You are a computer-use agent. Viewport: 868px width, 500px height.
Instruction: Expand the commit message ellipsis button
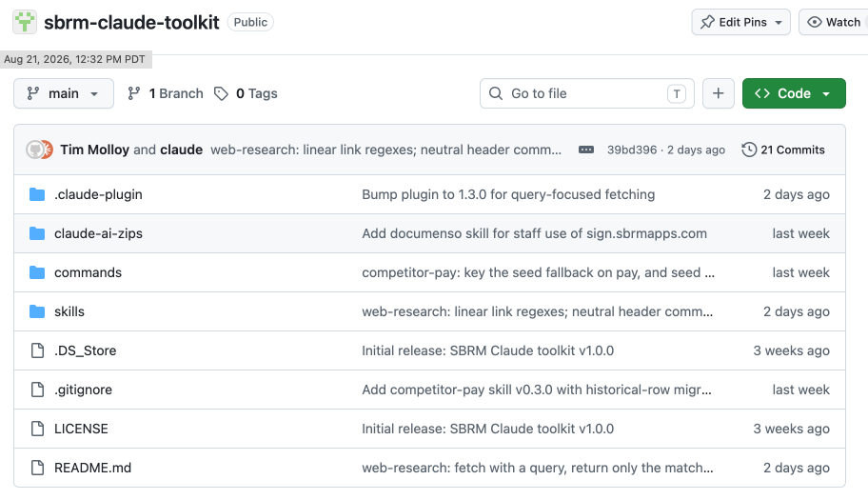coord(586,150)
